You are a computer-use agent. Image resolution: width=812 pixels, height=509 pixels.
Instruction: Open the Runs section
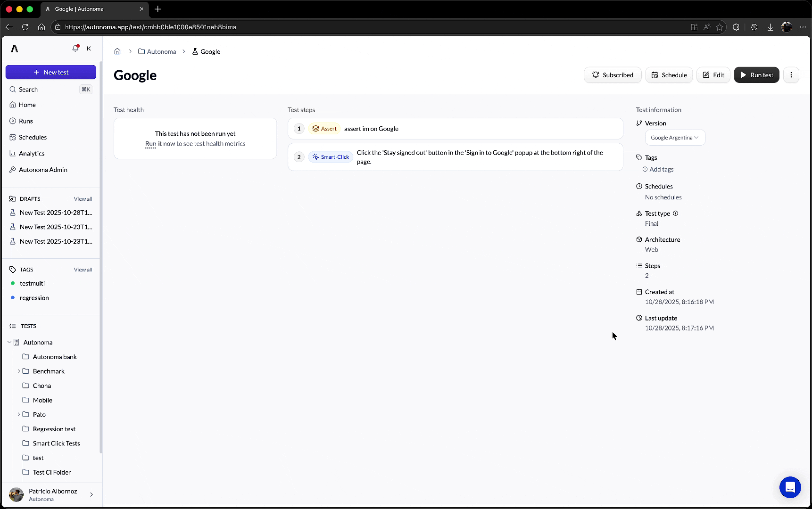tap(25, 121)
